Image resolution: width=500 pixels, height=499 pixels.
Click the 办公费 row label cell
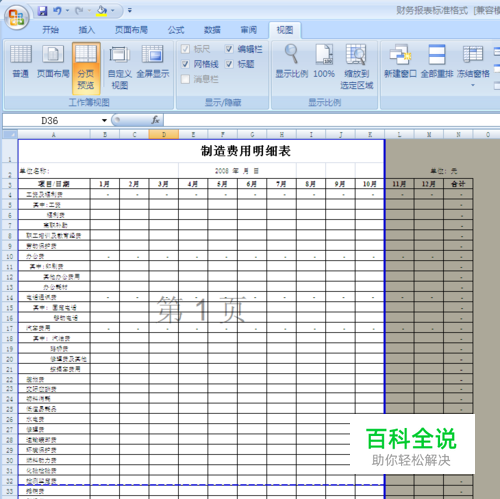coord(54,256)
